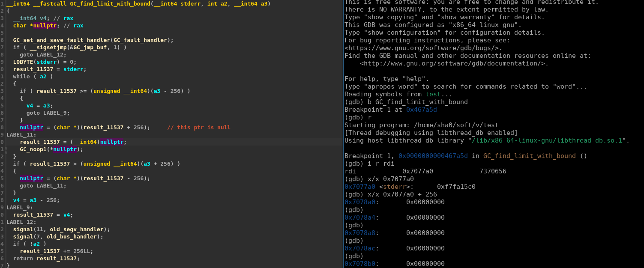644x268 pixels.
Task: Click the old_segv_handler argument in signal(11)
Action: pos(76,229)
